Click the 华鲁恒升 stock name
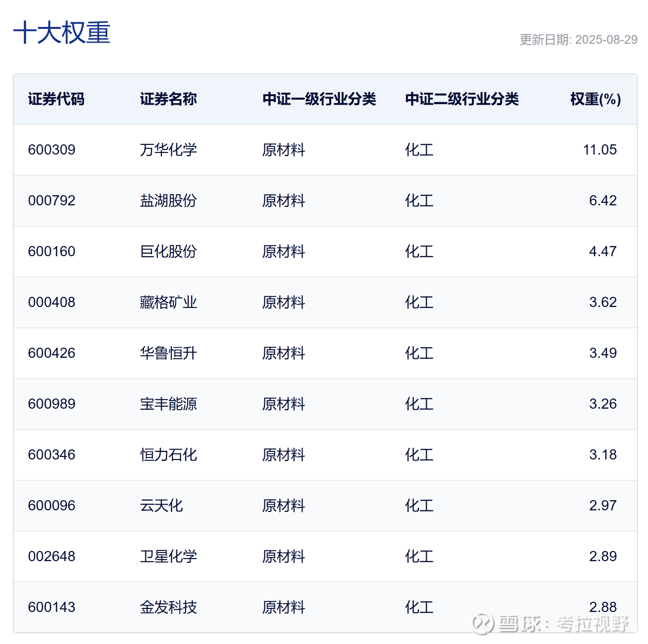 coord(168,353)
